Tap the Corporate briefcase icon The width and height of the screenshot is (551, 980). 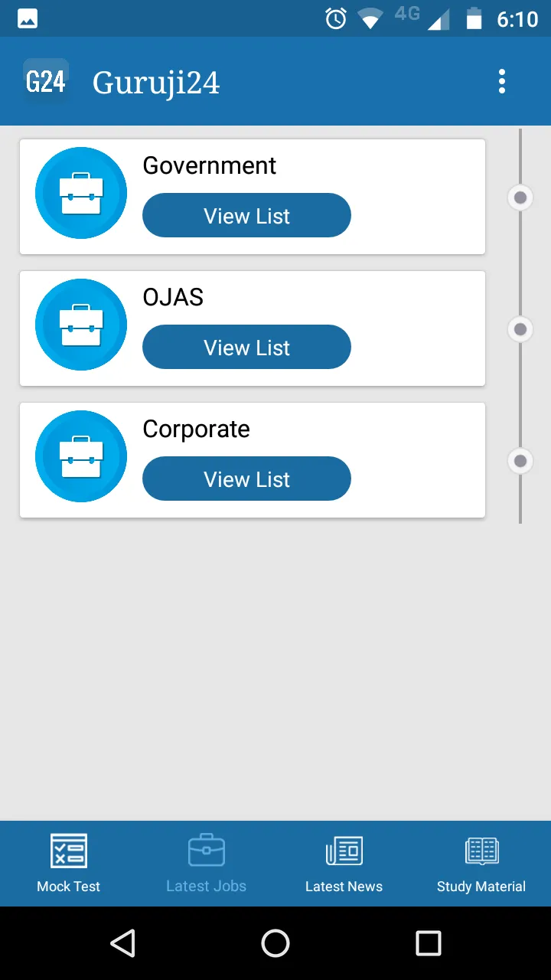[x=81, y=456]
